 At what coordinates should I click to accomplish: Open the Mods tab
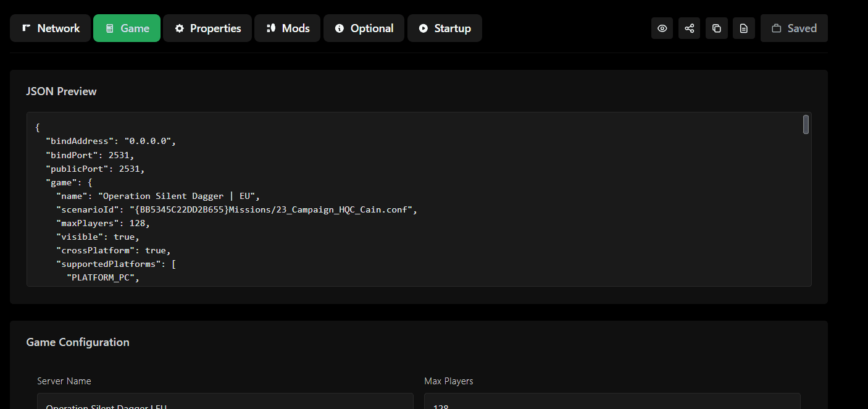pos(287,28)
